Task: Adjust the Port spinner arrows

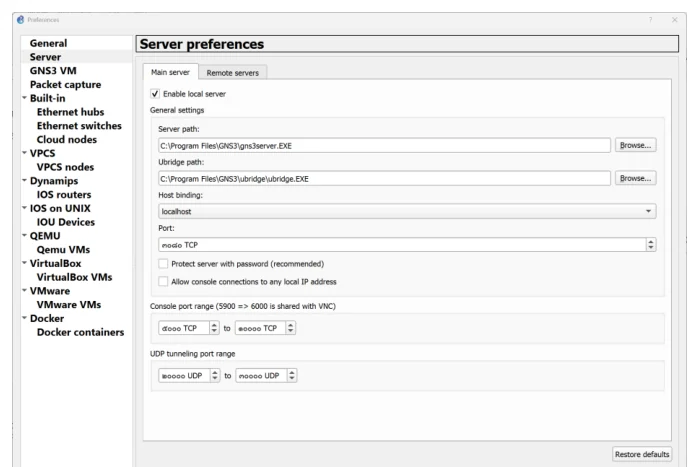Action: coord(651,245)
